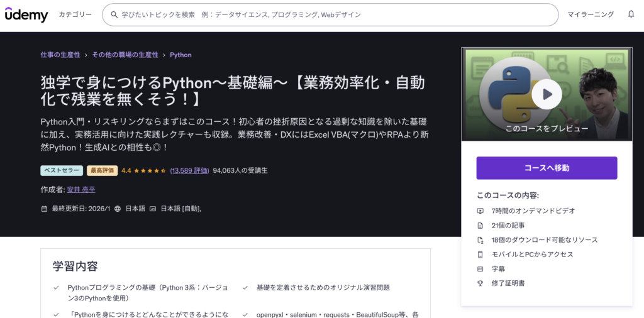Viewport: 644px width, 318px height.
Task: Click the search magnifier icon
Action: 114,14
